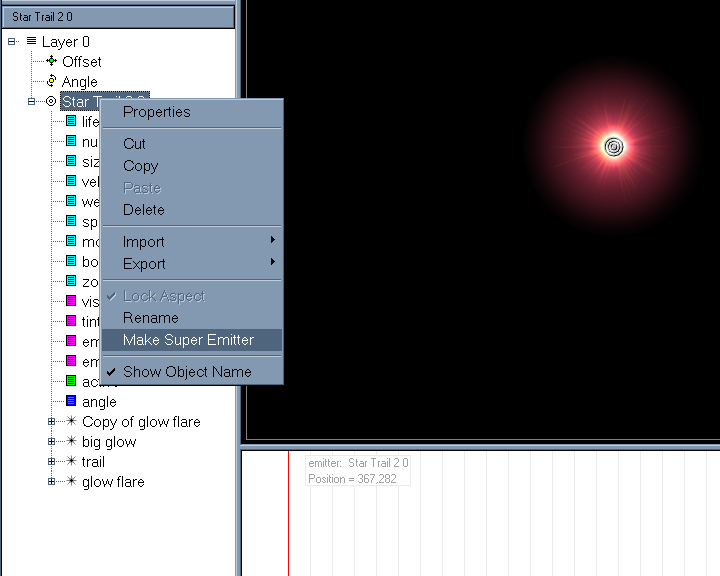
Task: Toggle Show Object Name checkmark option
Action: tap(187, 372)
